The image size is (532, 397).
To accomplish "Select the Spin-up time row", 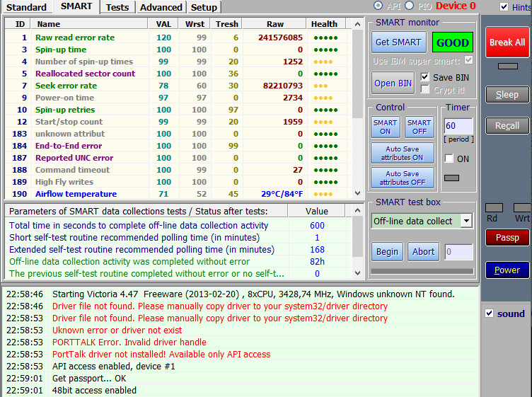I will (178, 50).
